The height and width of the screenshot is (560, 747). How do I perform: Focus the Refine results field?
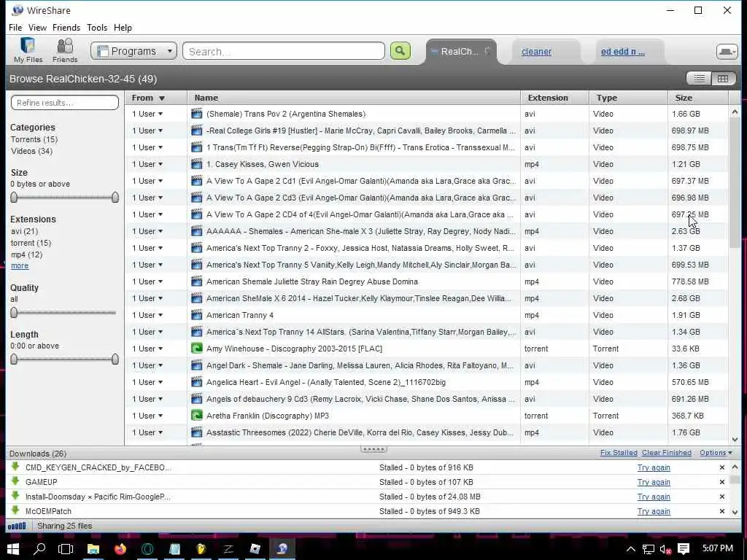[x=65, y=102]
